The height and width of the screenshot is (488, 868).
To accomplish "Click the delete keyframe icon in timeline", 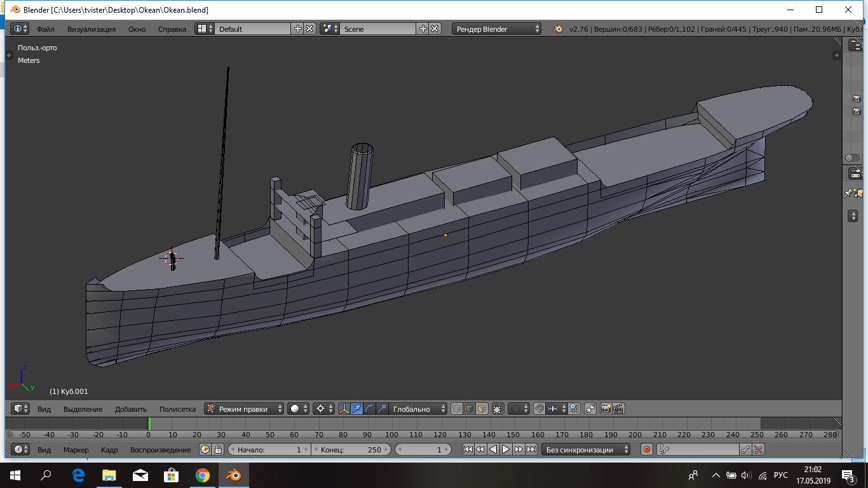I will (x=758, y=450).
